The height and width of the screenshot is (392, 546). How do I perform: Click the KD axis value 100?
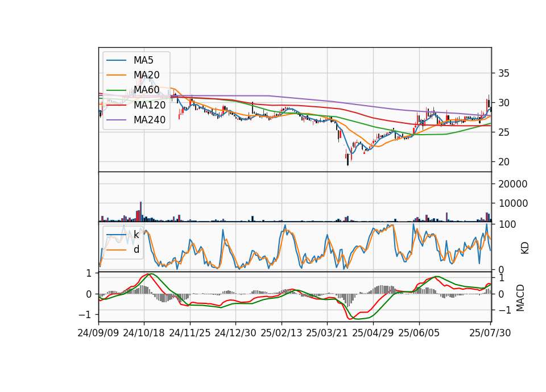507,225
